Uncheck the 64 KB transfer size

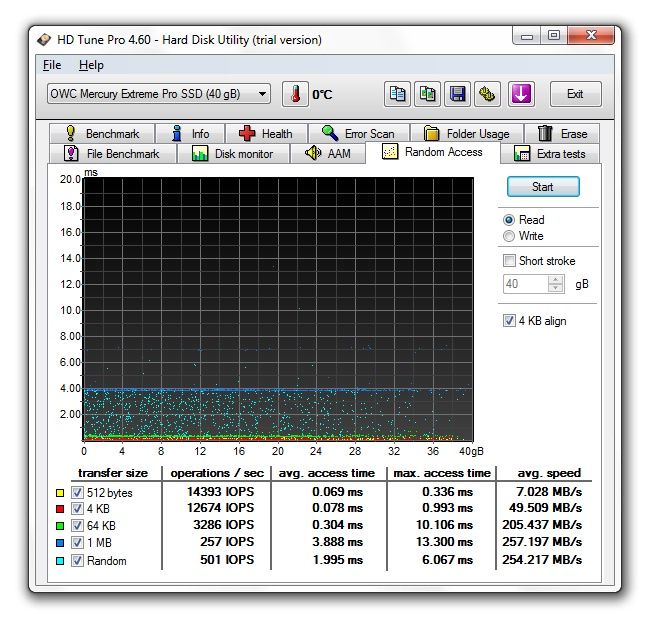coord(77,526)
